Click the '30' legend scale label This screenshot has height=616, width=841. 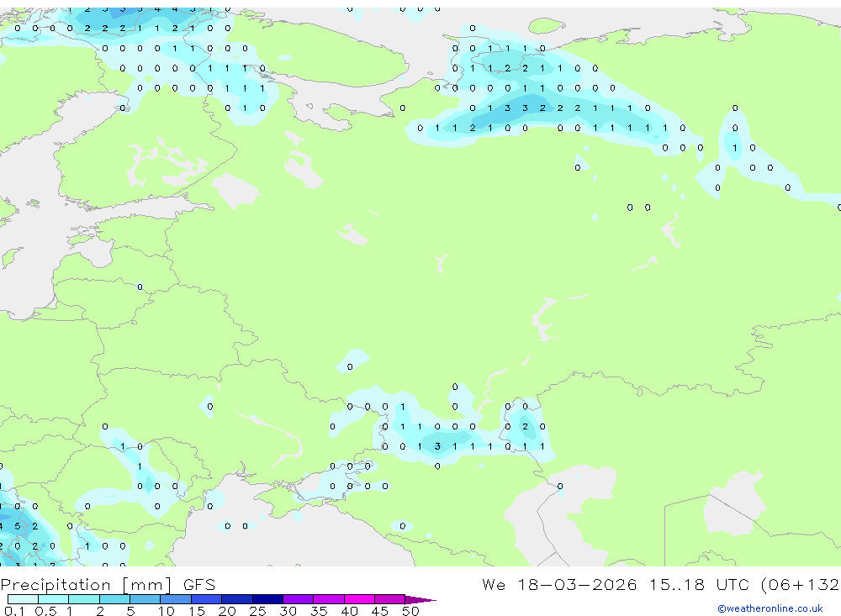coord(288,611)
